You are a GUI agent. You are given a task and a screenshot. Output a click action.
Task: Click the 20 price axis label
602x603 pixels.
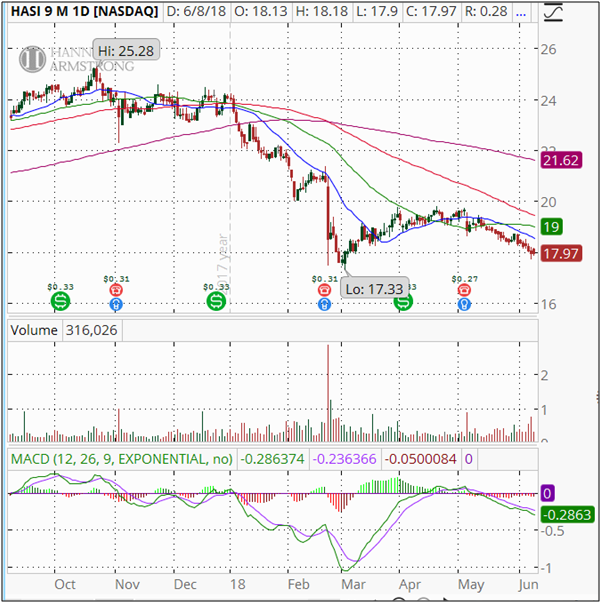tap(548, 202)
